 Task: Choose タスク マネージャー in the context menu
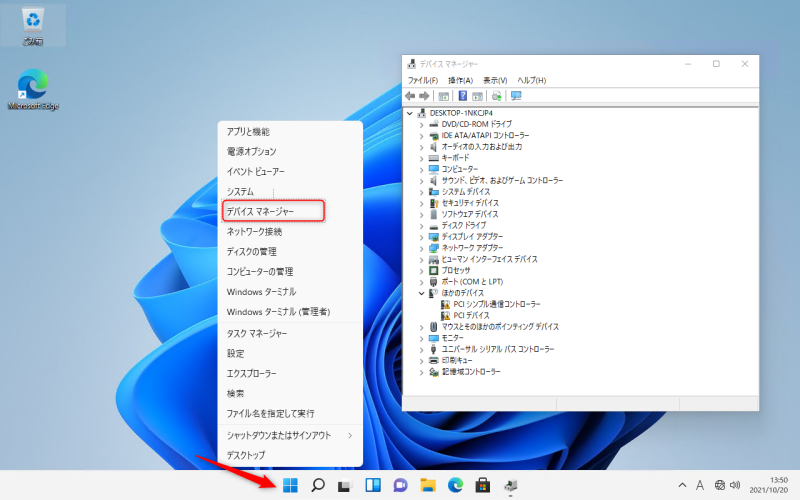pos(290,334)
